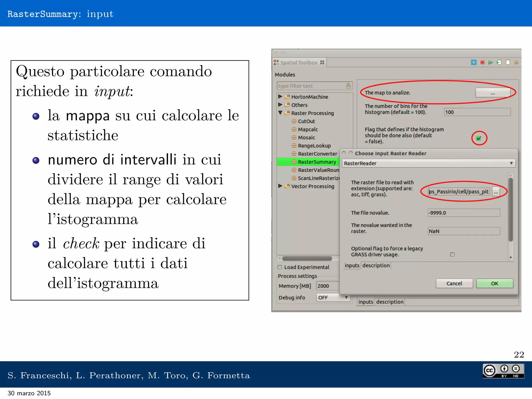Switch to the description tab in the dialog
The width and height of the screenshot is (532, 399).
[x=376, y=265]
